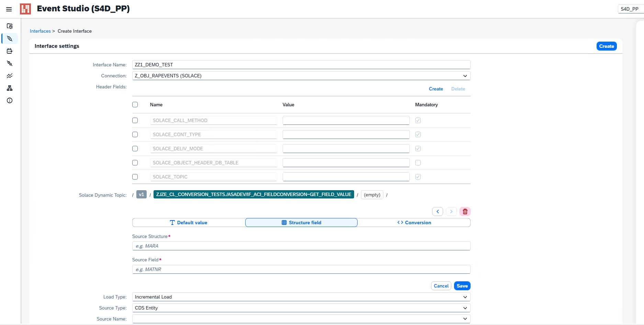Move topic segment left with chevron button

click(x=438, y=212)
